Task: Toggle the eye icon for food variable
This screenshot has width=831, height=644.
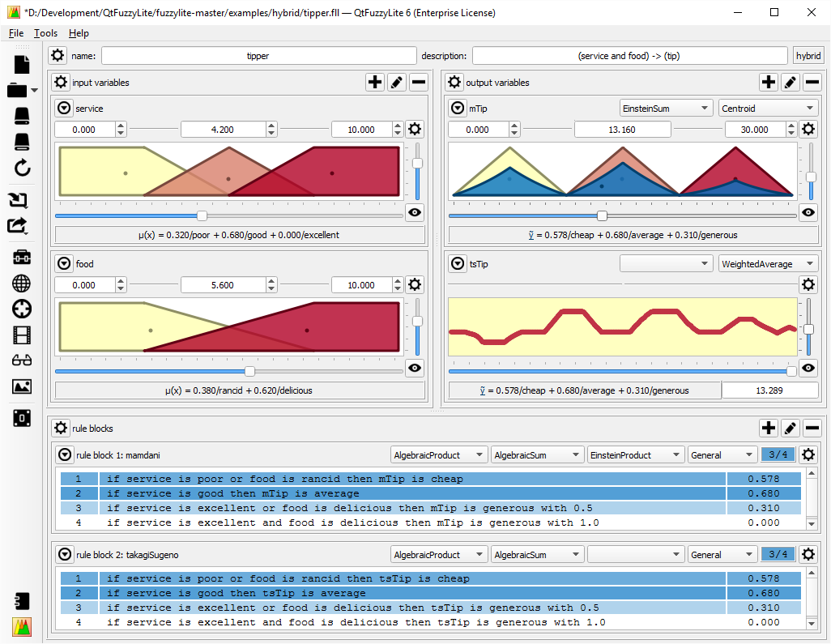Action: 415,367
